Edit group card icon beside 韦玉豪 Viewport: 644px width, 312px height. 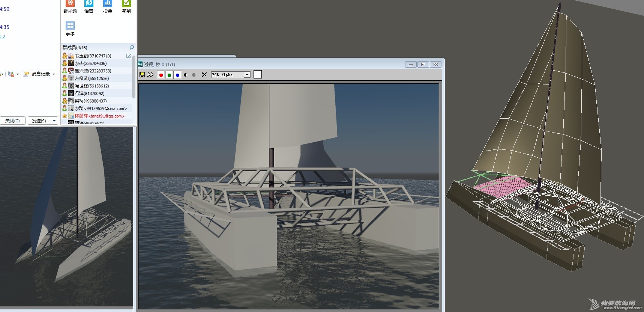point(129,56)
